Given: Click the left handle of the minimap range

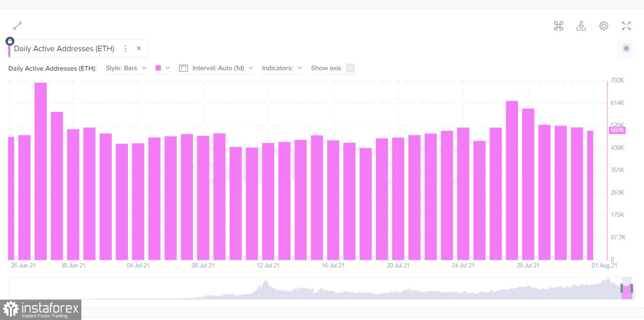Looking at the screenshot, I should [622, 288].
